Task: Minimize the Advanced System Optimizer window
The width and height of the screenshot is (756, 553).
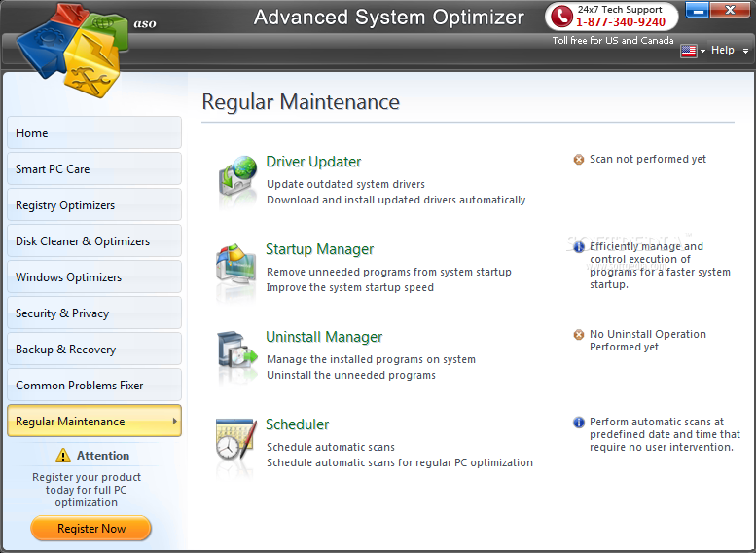Action: tap(697, 10)
